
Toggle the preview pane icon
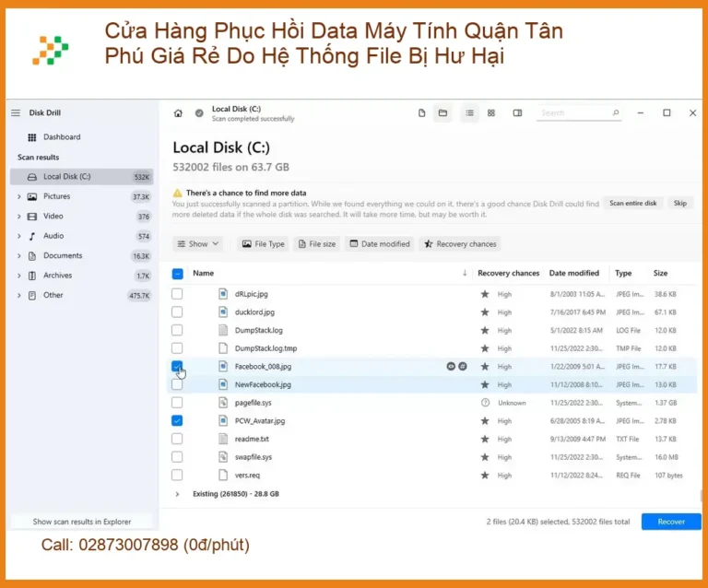(517, 112)
